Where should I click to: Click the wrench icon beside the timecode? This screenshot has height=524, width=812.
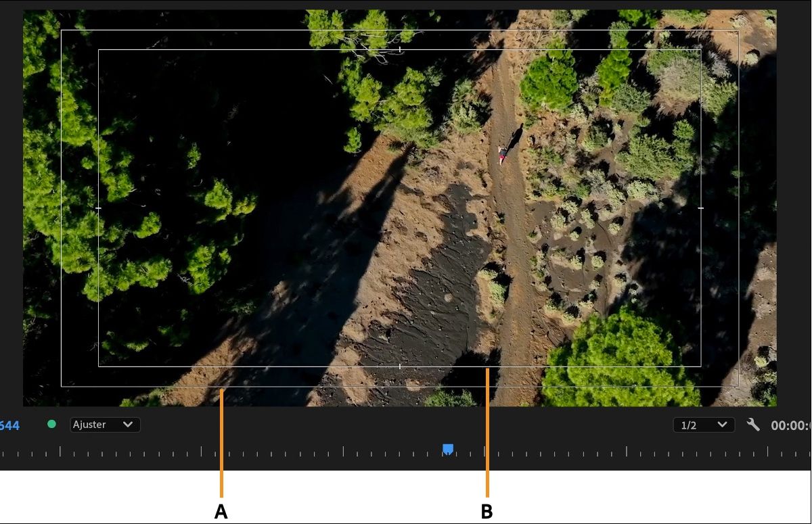pos(753,425)
